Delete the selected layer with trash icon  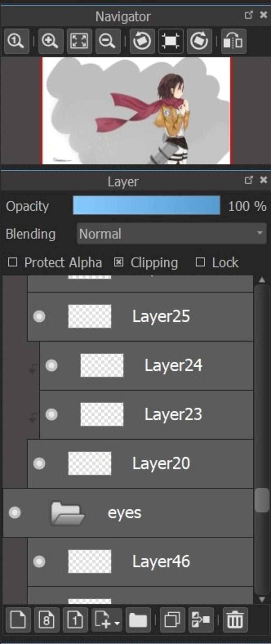[235, 620]
